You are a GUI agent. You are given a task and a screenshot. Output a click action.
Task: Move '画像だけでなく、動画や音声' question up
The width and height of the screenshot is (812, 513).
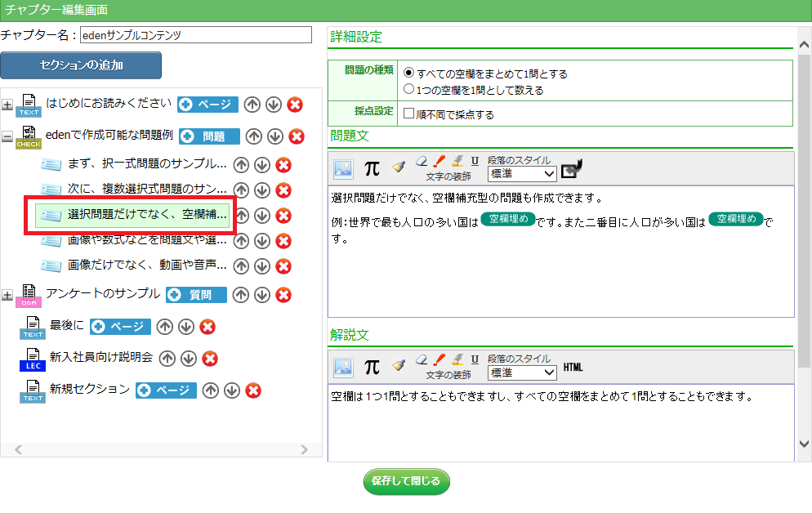click(x=241, y=266)
